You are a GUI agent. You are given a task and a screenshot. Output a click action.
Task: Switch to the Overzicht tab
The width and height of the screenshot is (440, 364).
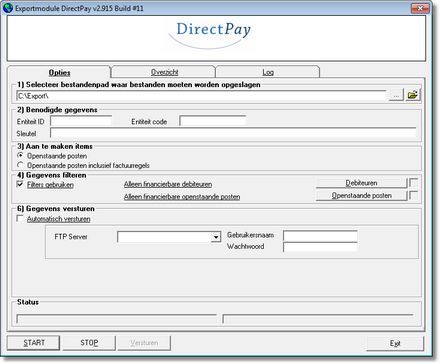pos(164,72)
